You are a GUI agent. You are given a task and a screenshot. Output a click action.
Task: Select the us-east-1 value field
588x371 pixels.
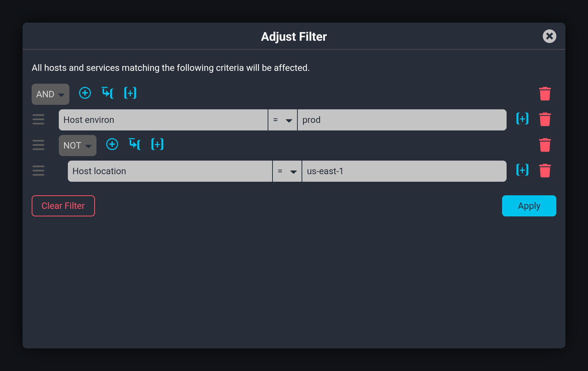[404, 171]
